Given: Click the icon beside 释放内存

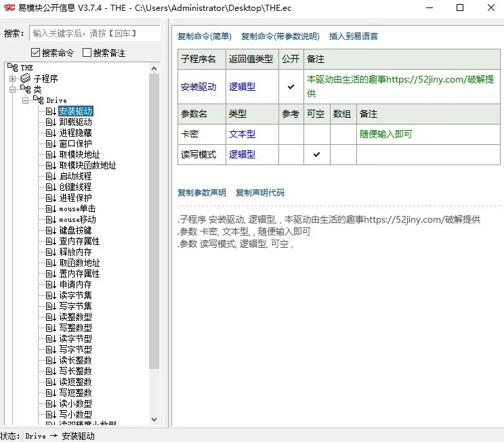Looking at the screenshot, I should tap(51, 252).
